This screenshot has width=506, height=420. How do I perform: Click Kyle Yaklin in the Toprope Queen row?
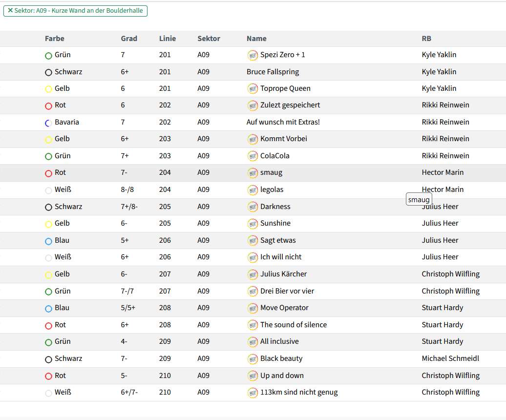(x=439, y=88)
